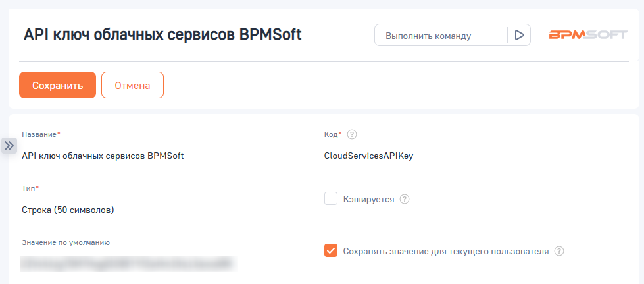This screenshot has height=284, width=644.
Task: Select the Название field label
Action: coord(39,134)
